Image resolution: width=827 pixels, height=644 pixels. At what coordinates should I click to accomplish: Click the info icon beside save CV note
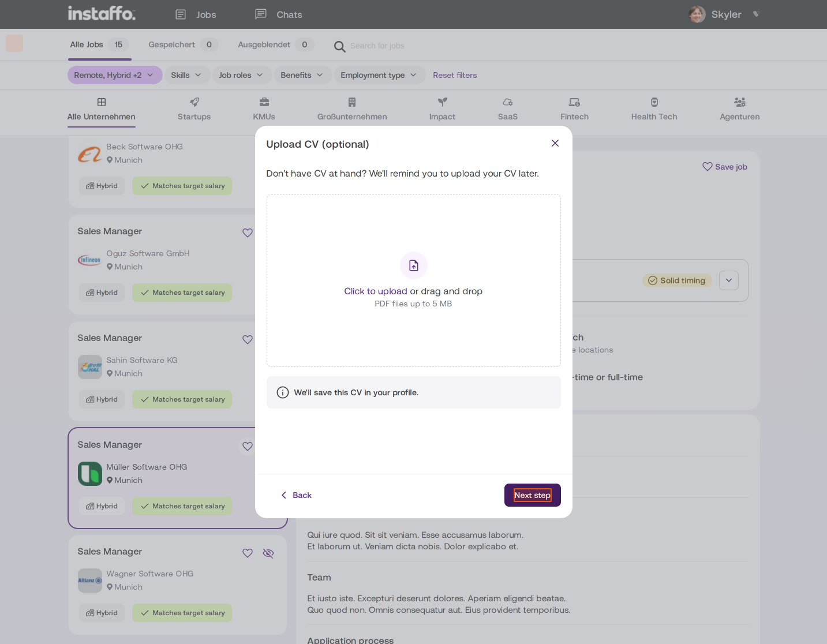[283, 392]
